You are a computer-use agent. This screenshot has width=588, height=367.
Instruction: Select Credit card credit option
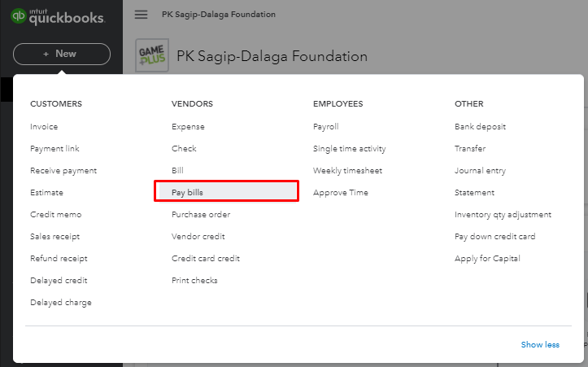click(206, 259)
